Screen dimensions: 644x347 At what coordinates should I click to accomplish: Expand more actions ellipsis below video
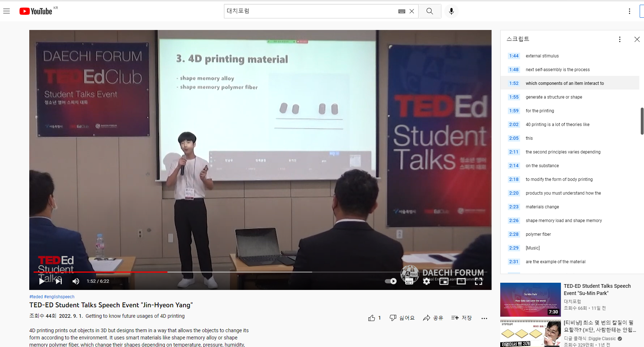484,318
